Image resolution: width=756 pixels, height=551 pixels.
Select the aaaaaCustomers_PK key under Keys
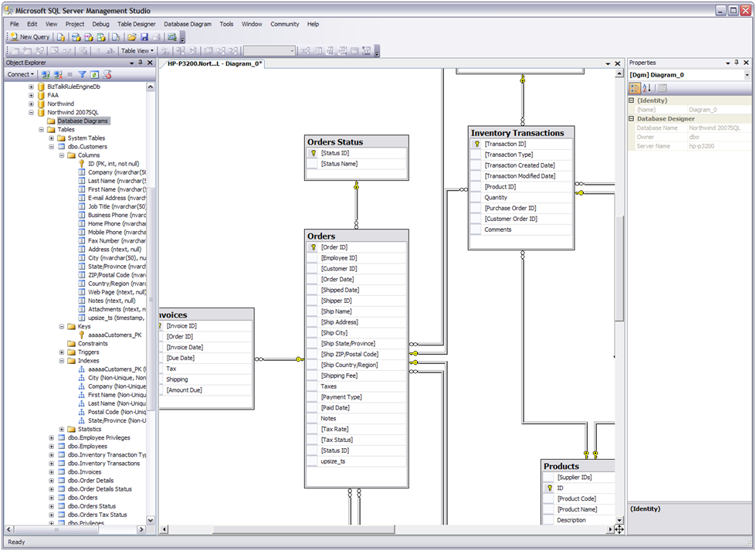tap(115, 335)
